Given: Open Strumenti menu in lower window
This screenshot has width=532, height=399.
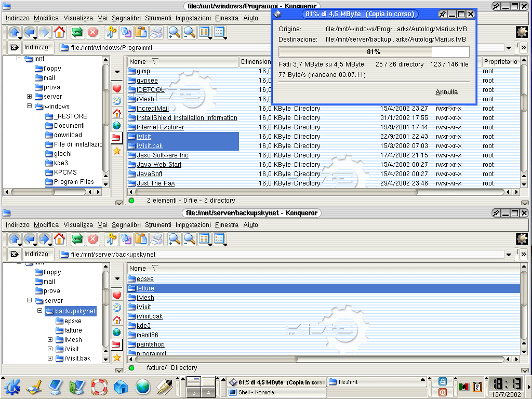Looking at the screenshot, I should tap(158, 225).
